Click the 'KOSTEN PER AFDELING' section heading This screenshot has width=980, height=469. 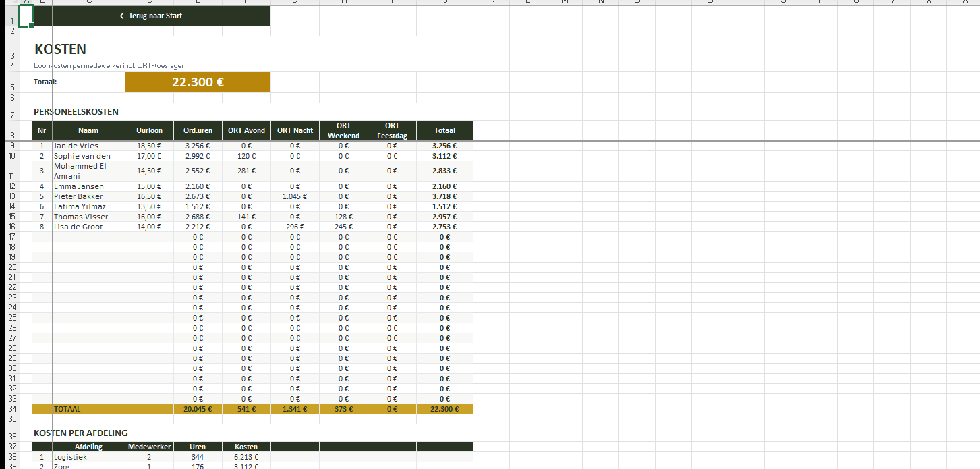80,433
